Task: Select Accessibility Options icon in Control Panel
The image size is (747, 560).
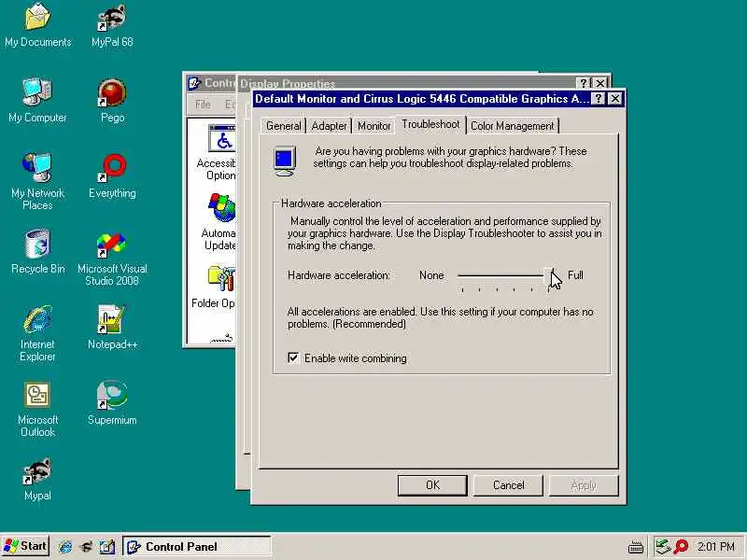Action: pyautogui.click(x=220, y=152)
